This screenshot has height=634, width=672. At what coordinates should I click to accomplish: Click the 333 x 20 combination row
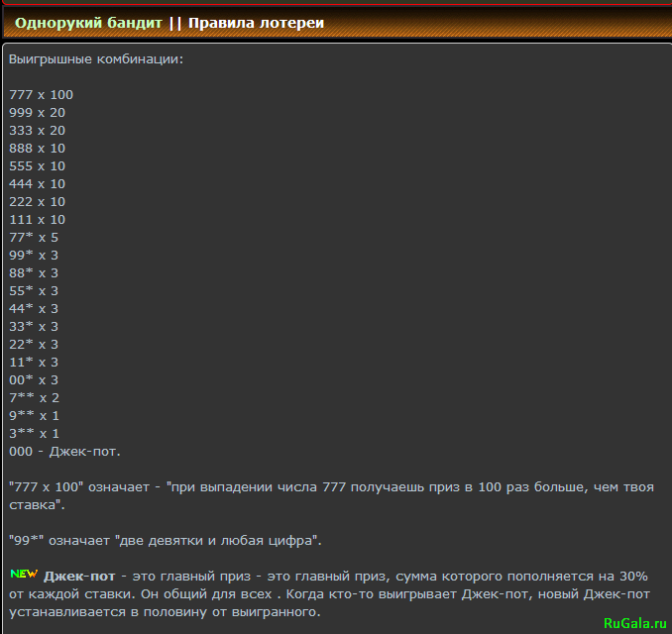click(x=37, y=131)
